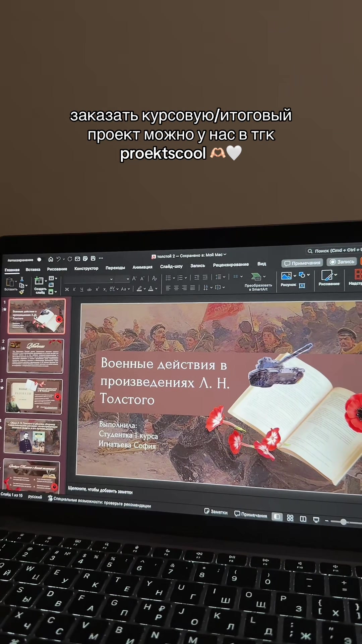Center the text
Image resolution: width=362 pixels, height=644 pixels.
(176, 288)
